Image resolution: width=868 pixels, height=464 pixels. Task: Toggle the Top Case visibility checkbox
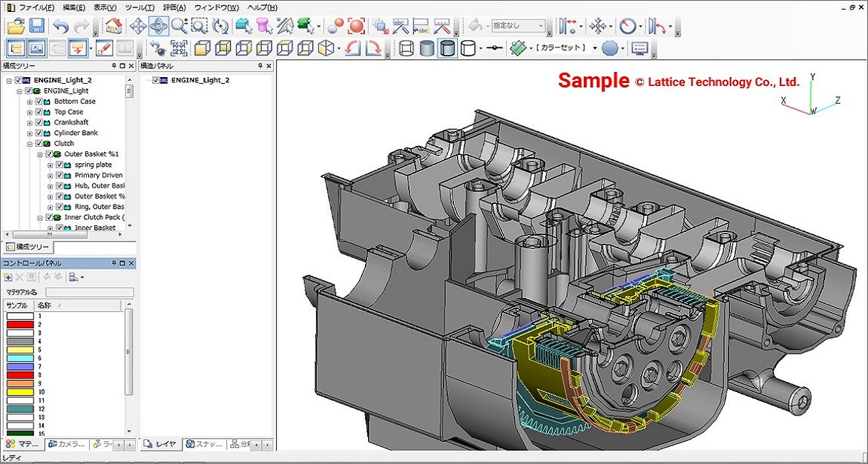(39, 112)
